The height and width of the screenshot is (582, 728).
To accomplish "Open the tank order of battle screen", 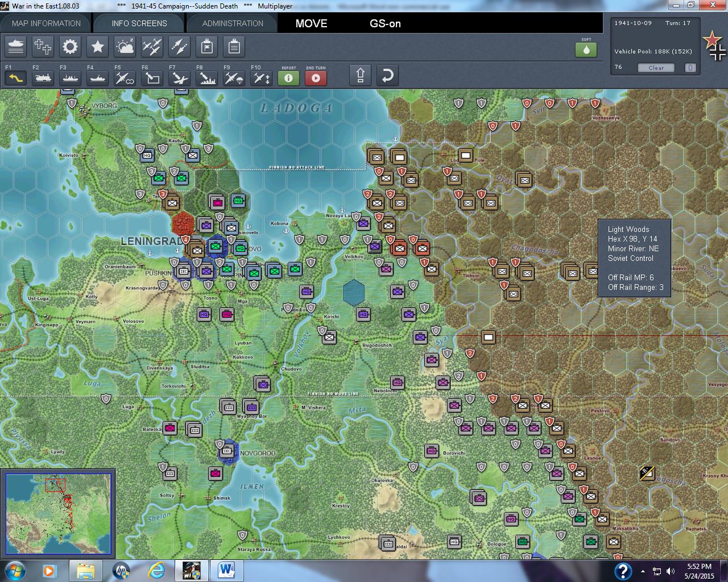I will [16, 47].
